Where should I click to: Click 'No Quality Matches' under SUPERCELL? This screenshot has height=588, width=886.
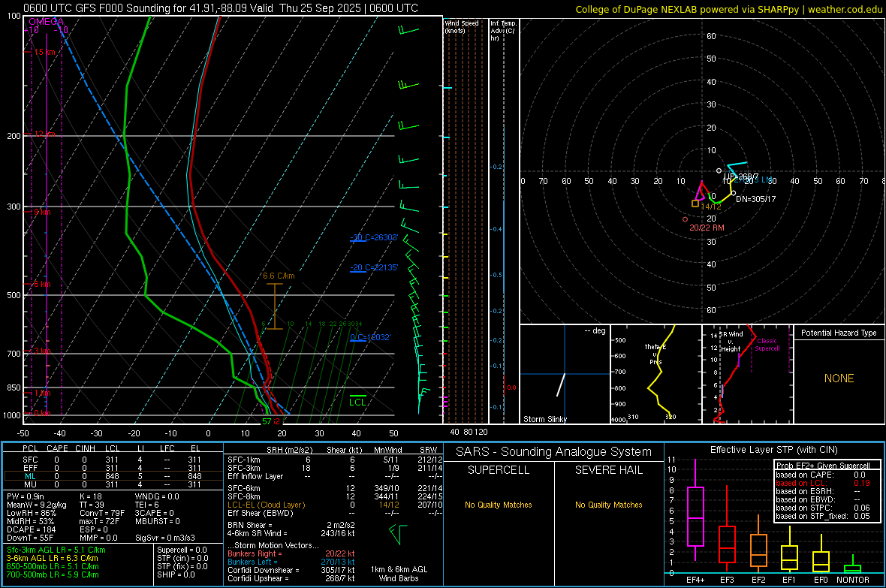pos(499,505)
